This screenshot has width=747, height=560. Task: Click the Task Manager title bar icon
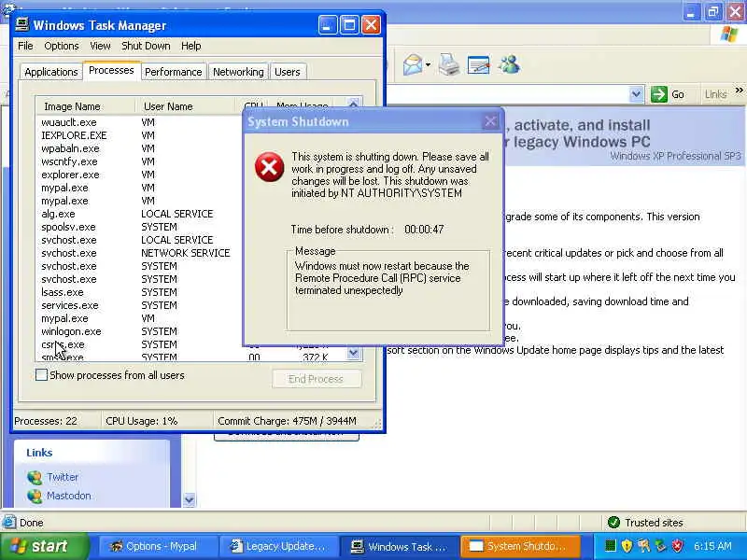[x=21, y=24]
